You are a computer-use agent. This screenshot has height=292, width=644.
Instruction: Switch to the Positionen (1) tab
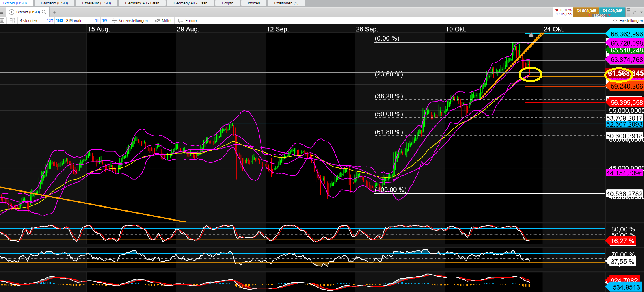[x=286, y=3]
